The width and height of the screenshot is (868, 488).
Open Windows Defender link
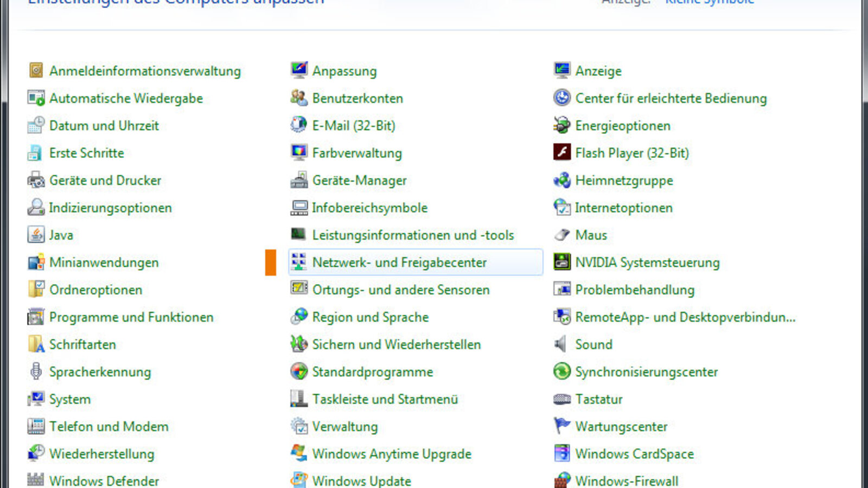pyautogui.click(x=104, y=481)
